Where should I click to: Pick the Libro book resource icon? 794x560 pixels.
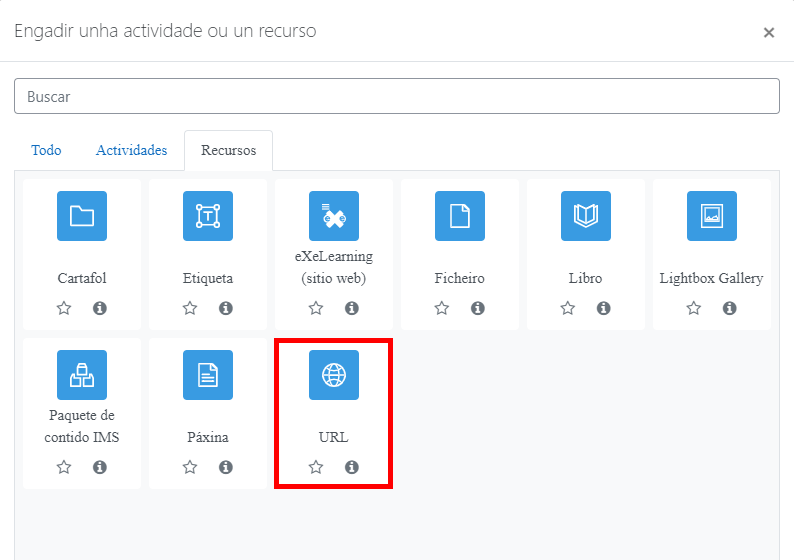(586, 216)
